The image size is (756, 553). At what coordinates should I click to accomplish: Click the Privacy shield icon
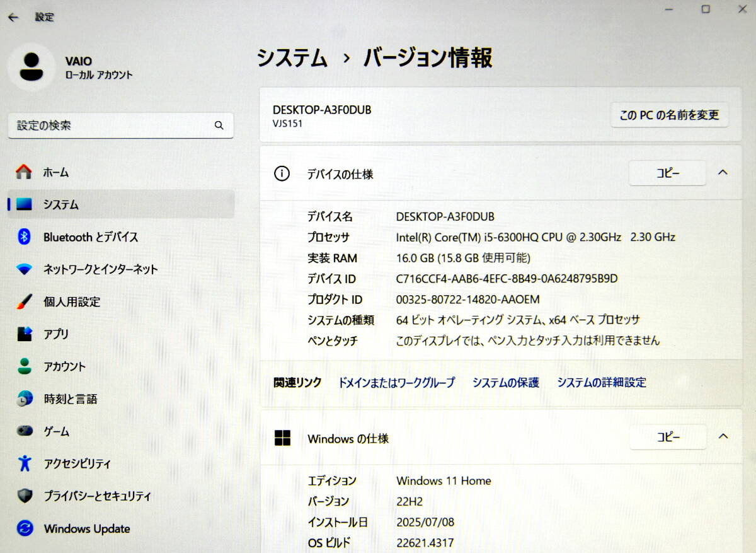click(24, 496)
